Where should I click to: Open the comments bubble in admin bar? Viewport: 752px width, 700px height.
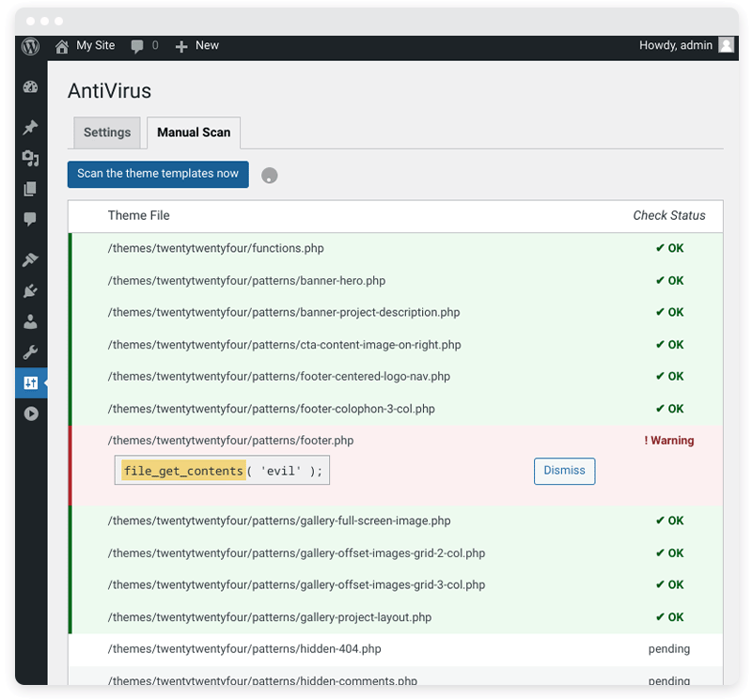point(137,46)
